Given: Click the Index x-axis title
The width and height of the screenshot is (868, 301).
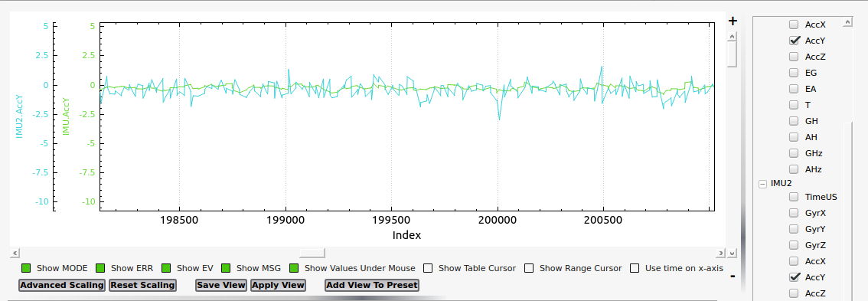Looking at the screenshot, I should (x=407, y=235).
